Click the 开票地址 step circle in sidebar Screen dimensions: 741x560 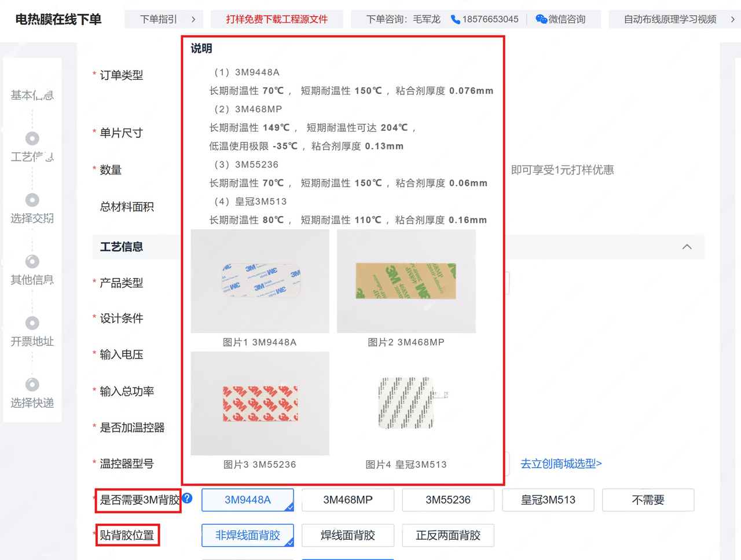coord(32,323)
